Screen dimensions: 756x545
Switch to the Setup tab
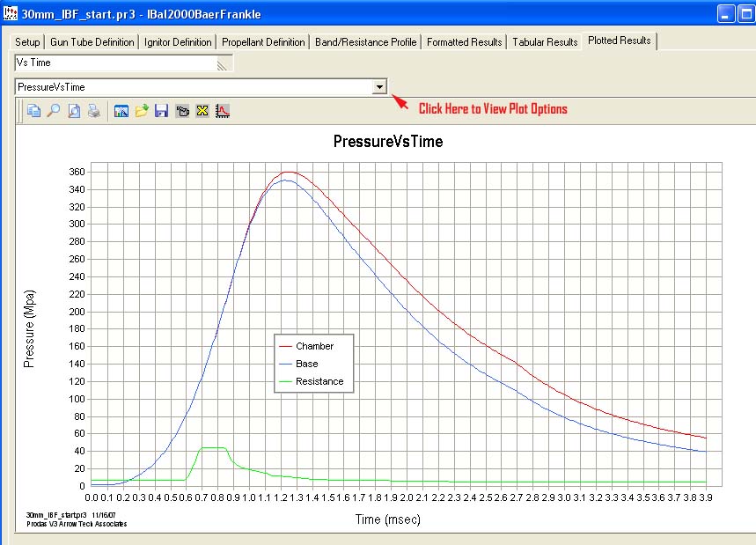click(27, 42)
